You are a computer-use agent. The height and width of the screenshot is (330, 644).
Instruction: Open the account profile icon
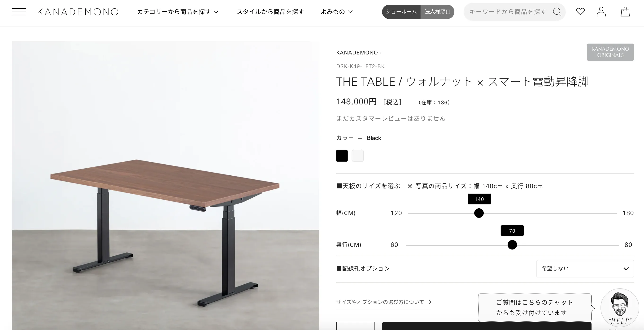tap(601, 12)
